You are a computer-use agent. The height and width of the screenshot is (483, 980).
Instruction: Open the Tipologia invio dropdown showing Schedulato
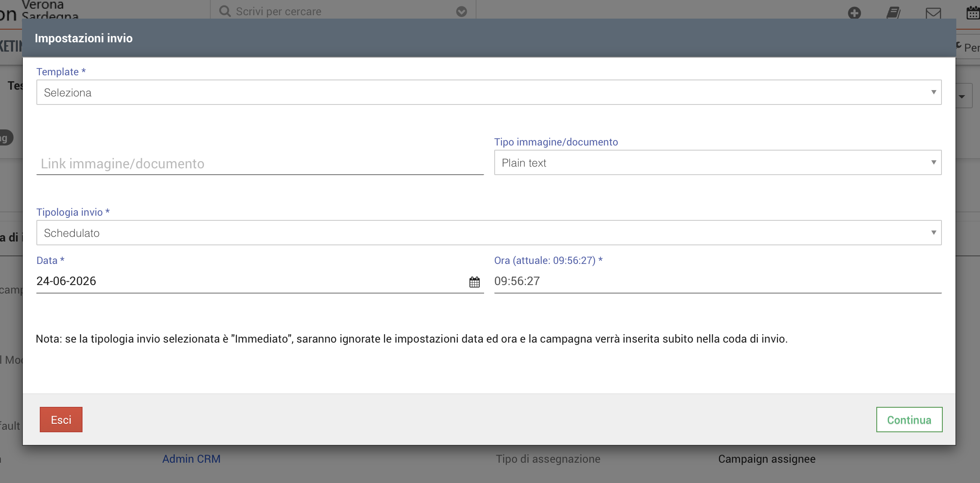tap(489, 233)
